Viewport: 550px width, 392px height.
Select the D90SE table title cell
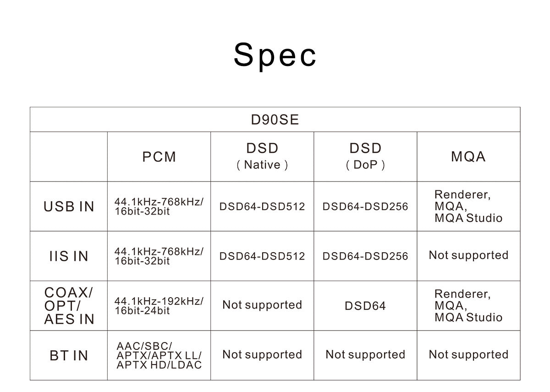click(x=275, y=120)
